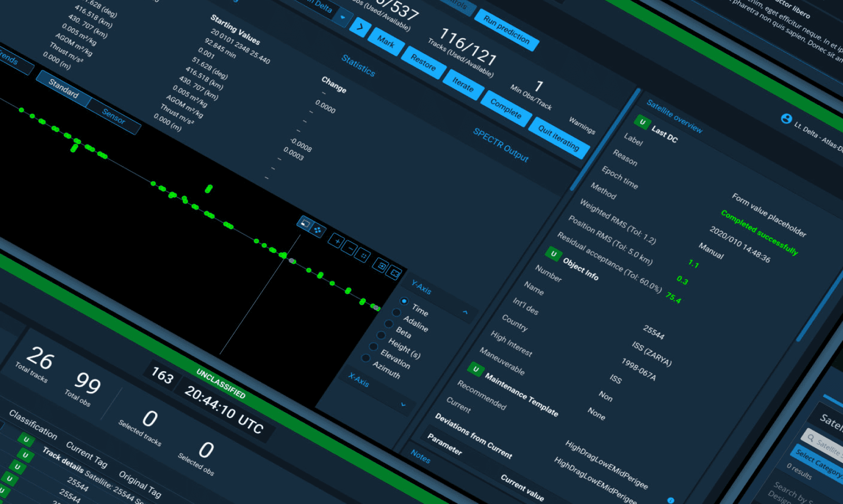
Task: Click the '75.4' residual acceptance value
Action: click(673, 297)
